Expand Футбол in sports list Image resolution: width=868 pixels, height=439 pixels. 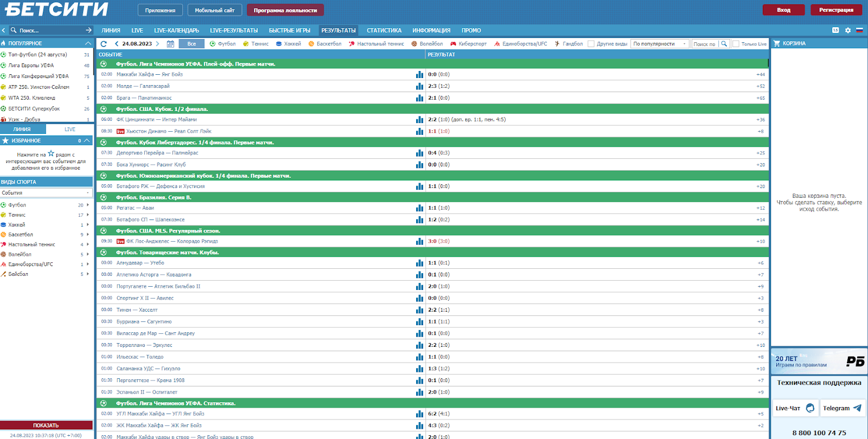(88, 205)
